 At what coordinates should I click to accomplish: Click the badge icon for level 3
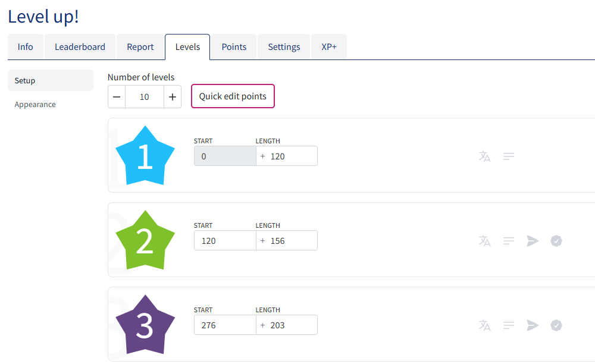click(x=556, y=325)
